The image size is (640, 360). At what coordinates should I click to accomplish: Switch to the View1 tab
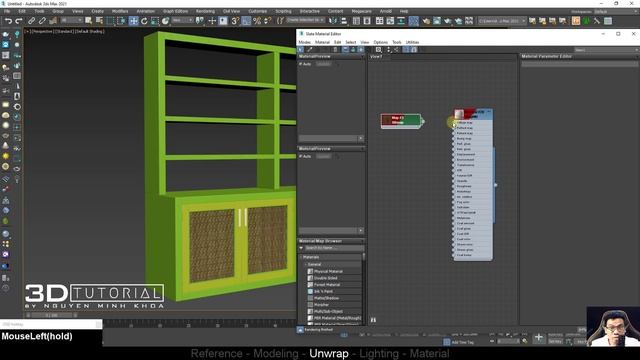click(376, 57)
